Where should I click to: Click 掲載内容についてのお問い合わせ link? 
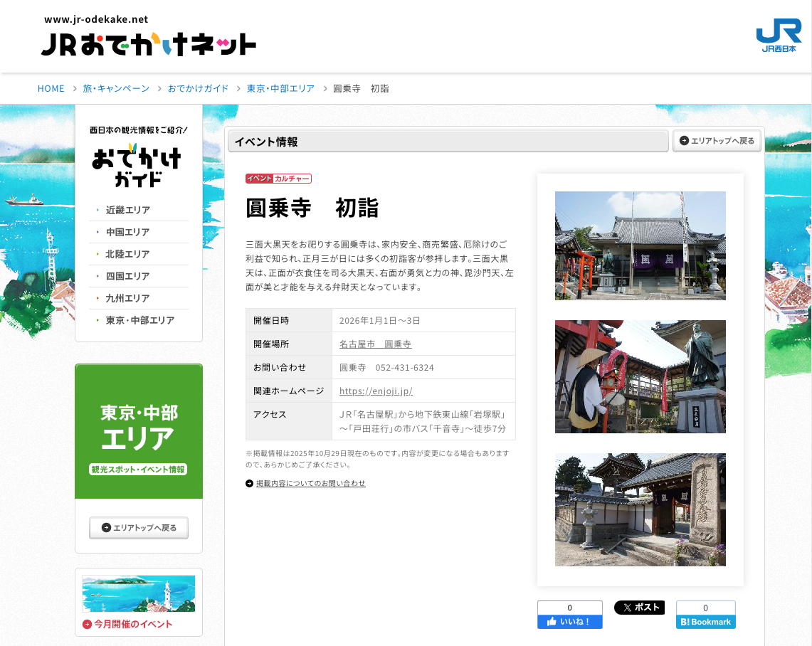tap(310, 484)
